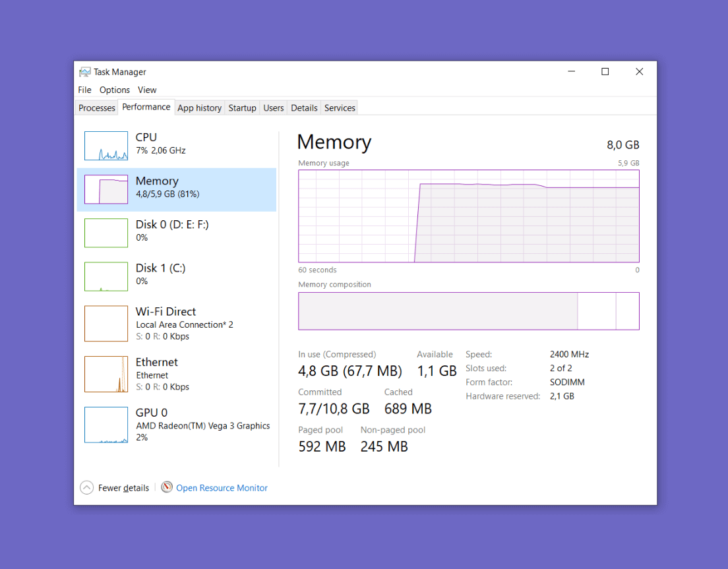Click the Hardware reserved '2,1 GB' value
The height and width of the screenshot is (569, 728).
click(x=562, y=396)
